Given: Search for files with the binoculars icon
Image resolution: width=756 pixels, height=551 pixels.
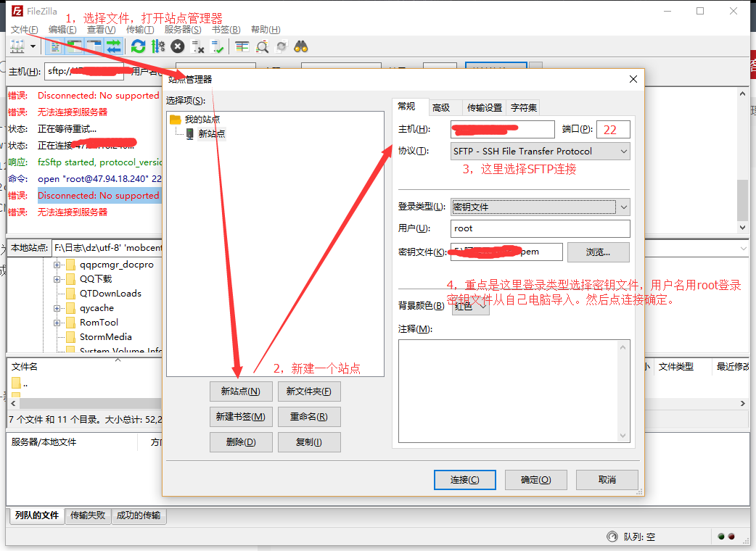Looking at the screenshot, I should (300, 46).
